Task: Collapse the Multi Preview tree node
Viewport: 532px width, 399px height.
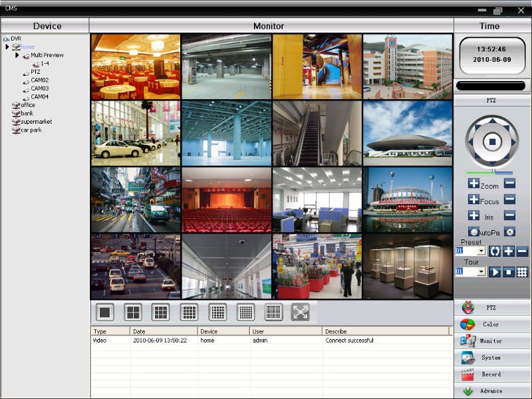Action: [x=17, y=55]
